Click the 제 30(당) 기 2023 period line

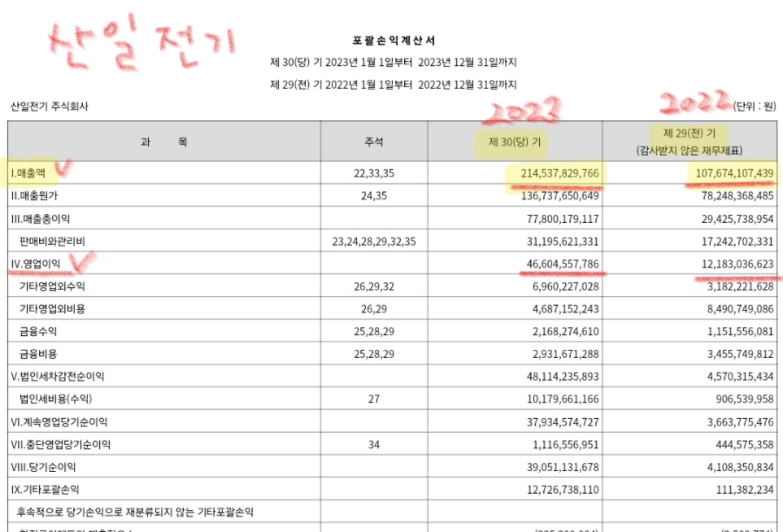[393, 63]
